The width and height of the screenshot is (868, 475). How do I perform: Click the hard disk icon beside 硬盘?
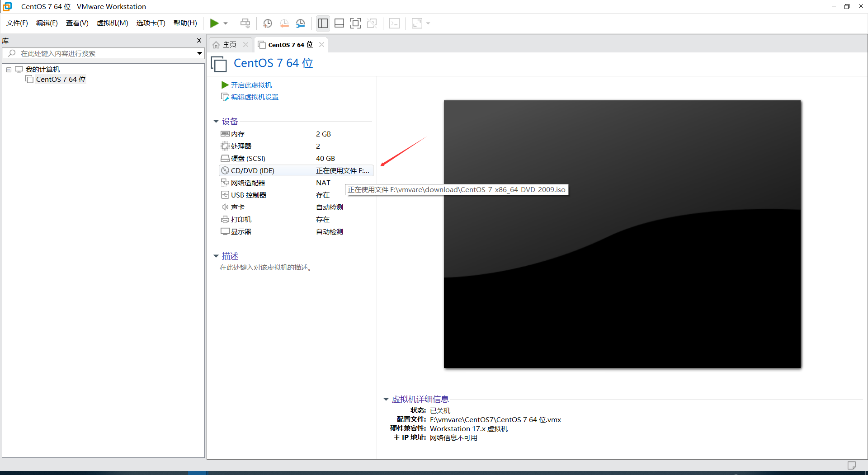(x=225, y=158)
